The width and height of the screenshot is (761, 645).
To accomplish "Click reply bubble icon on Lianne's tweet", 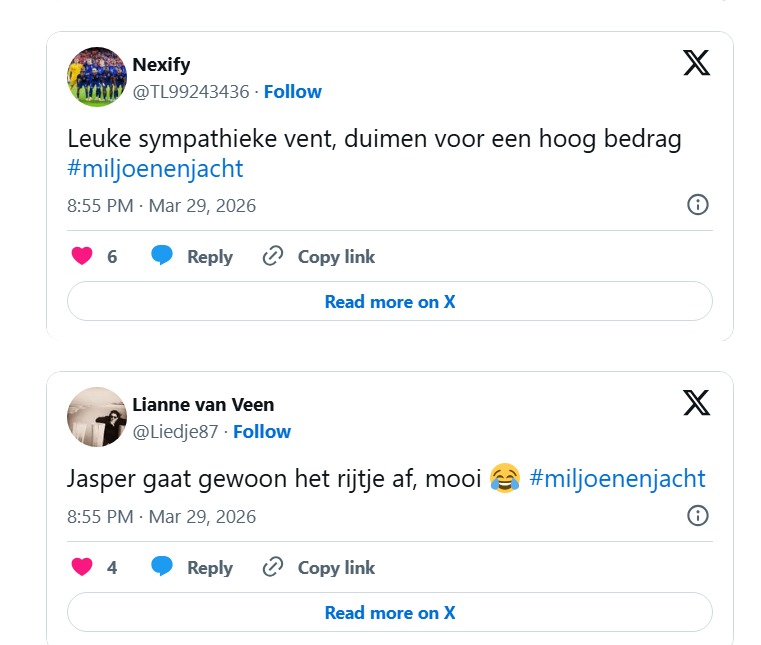I will coord(162,567).
